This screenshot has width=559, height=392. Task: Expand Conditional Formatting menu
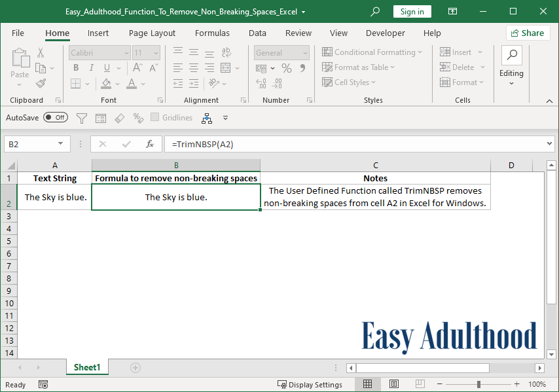(372, 52)
